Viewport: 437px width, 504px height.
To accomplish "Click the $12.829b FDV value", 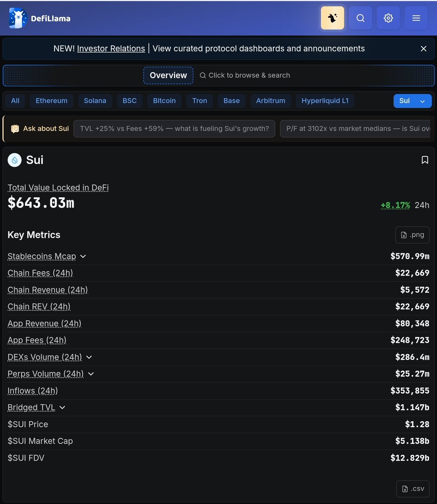I will pyautogui.click(x=410, y=458).
